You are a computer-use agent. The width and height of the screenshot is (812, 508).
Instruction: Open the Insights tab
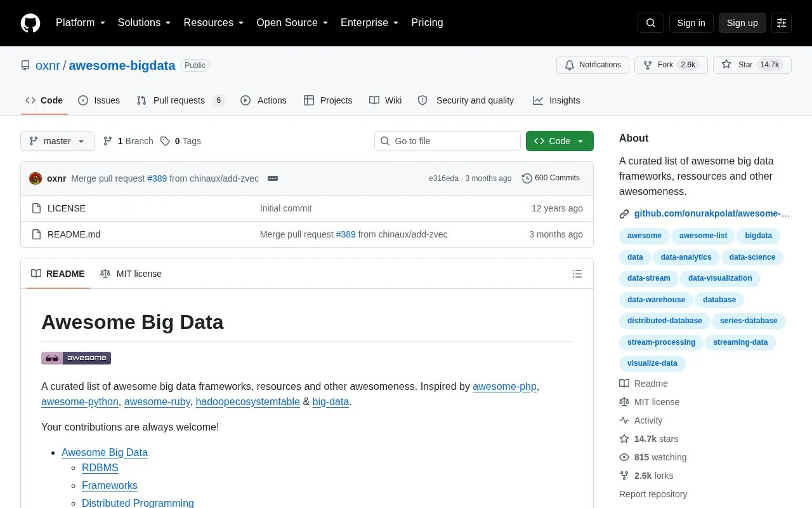click(x=556, y=100)
